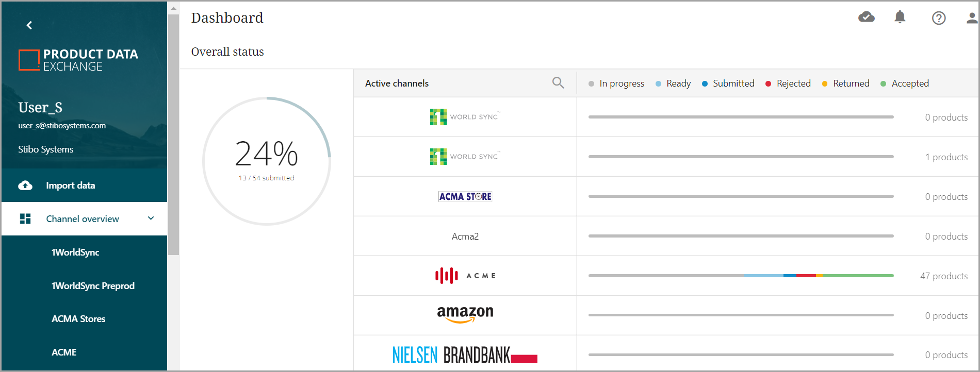
Task: Click the cloud sync status icon
Action: [x=867, y=18]
